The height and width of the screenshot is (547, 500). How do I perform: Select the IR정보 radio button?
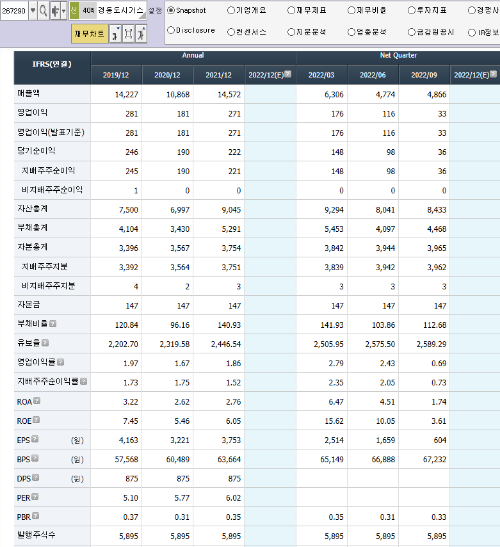(x=472, y=33)
